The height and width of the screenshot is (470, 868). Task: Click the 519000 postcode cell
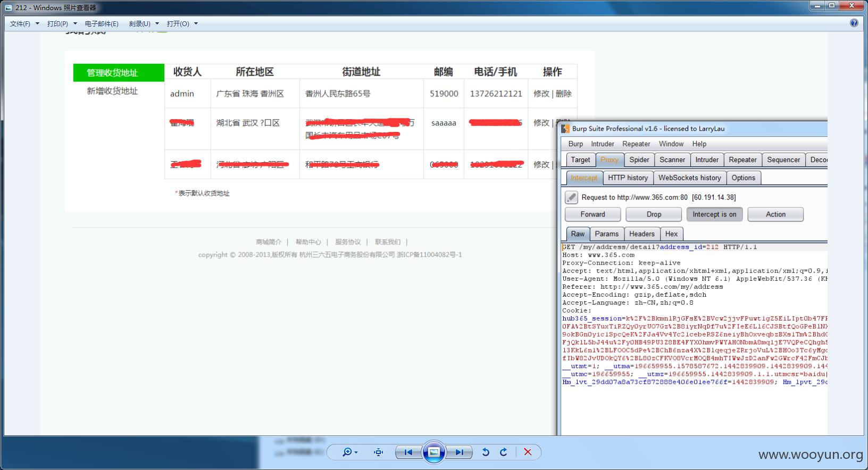tap(444, 94)
